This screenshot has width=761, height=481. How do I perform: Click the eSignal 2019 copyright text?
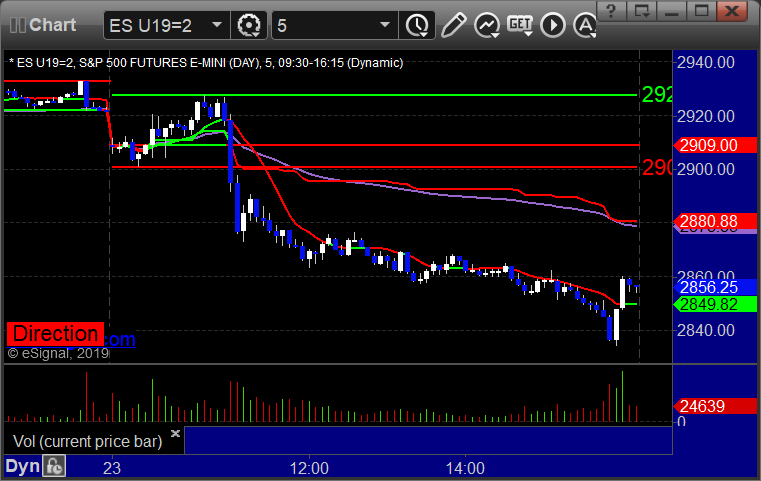click(58, 353)
